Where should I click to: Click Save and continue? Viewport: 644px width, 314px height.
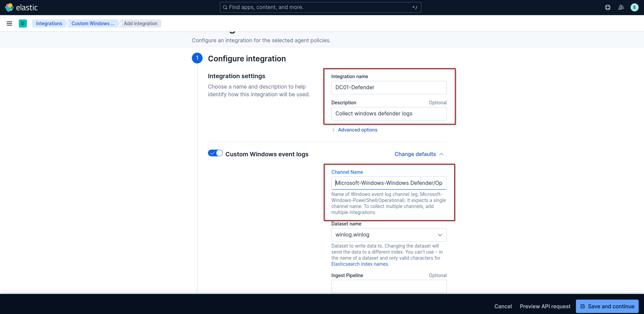607,306
